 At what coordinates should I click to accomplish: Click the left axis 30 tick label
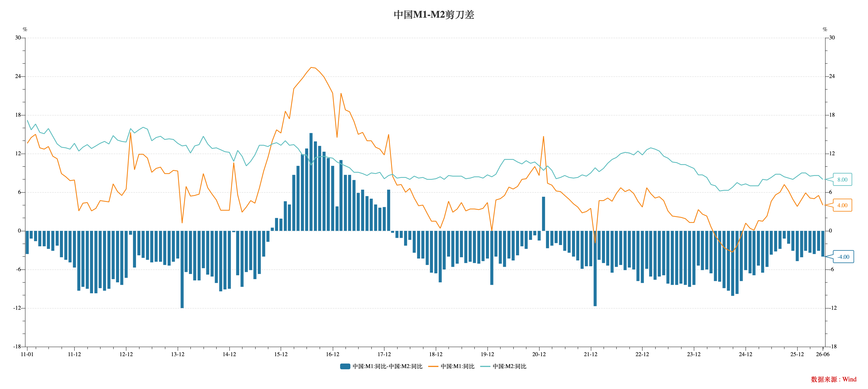pos(18,38)
